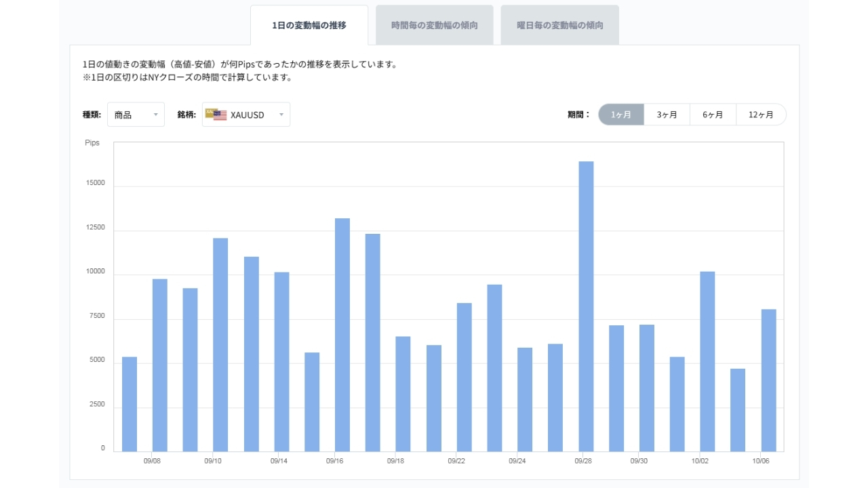
Task: Select the 6ヶ月 period option
Action: [x=713, y=115]
